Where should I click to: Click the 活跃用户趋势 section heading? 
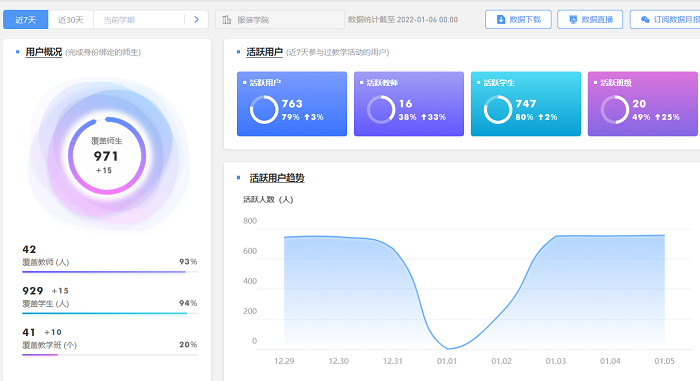click(277, 178)
